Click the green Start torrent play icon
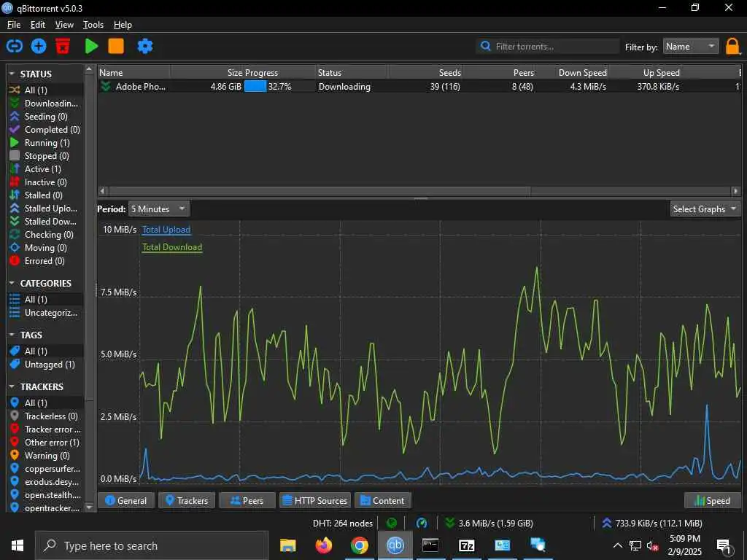Image resolution: width=747 pixels, height=560 pixels. click(91, 46)
